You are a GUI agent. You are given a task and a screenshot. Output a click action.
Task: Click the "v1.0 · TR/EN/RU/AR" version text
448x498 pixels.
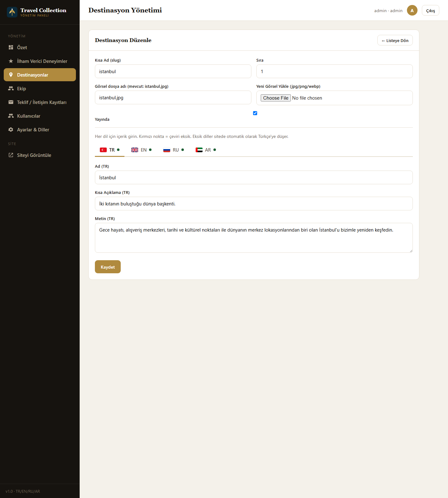click(23, 491)
